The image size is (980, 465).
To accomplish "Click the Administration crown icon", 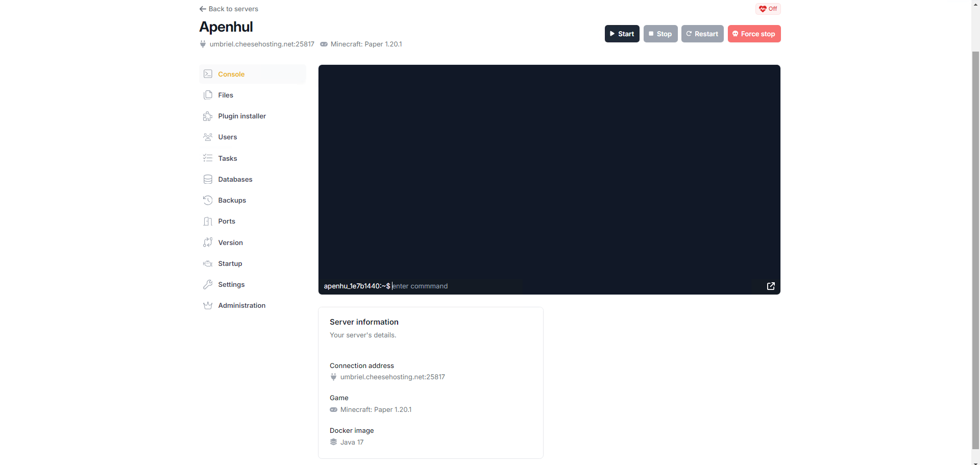I will pyautogui.click(x=208, y=306).
